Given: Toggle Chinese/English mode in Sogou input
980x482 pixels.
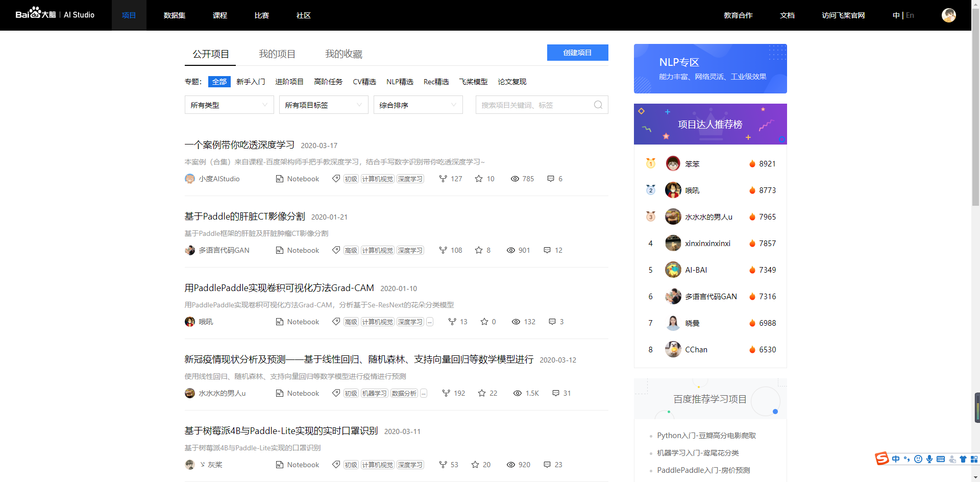Looking at the screenshot, I should (x=896, y=459).
